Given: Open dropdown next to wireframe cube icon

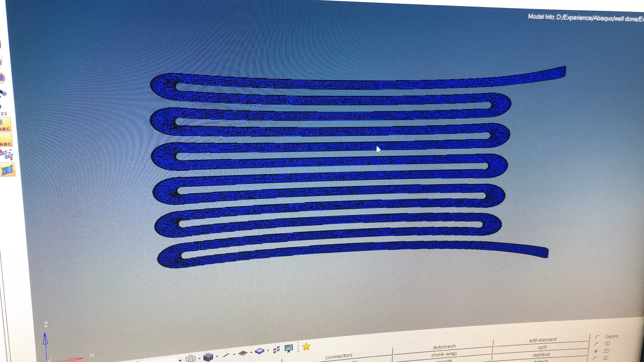Looking at the screenshot, I should 199,358.
